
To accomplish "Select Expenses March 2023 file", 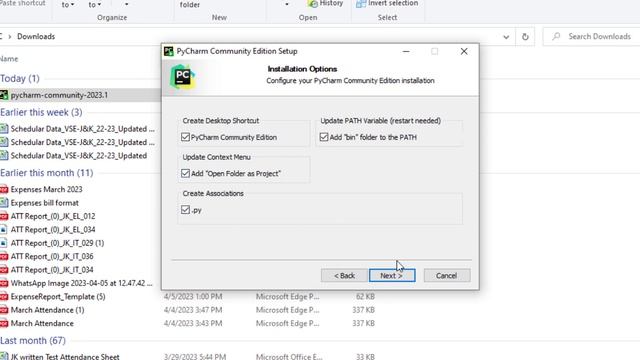I will click(47, 189).
